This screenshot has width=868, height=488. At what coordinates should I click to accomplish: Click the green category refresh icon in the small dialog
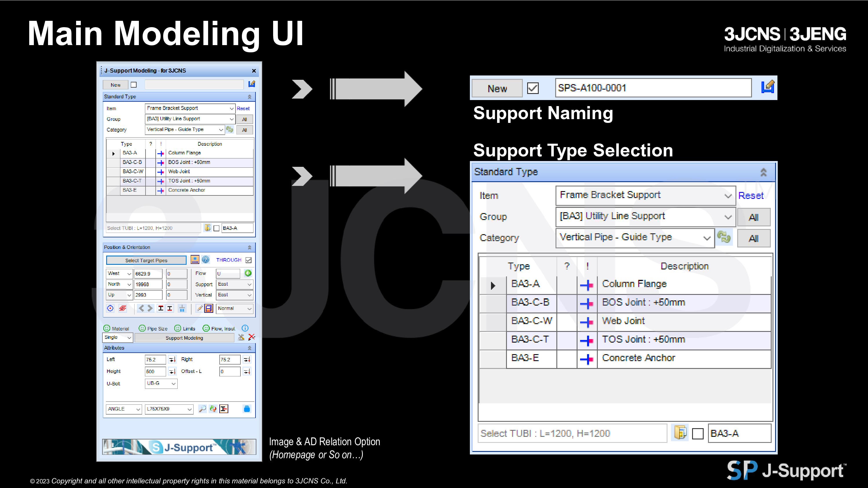point(230,130)
